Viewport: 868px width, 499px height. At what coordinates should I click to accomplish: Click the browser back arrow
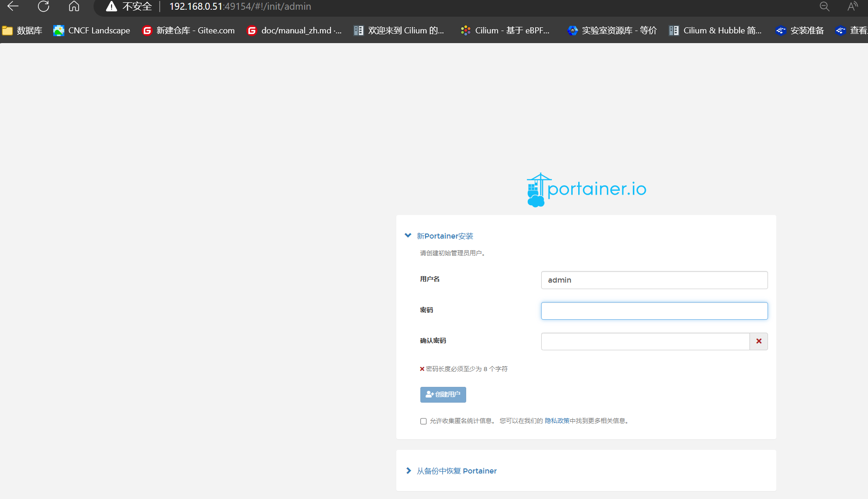point(13,6)
